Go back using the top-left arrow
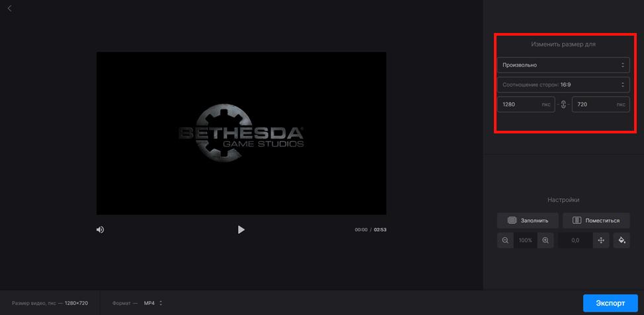This screenshot has width=644, height=315. pos(9,9)
